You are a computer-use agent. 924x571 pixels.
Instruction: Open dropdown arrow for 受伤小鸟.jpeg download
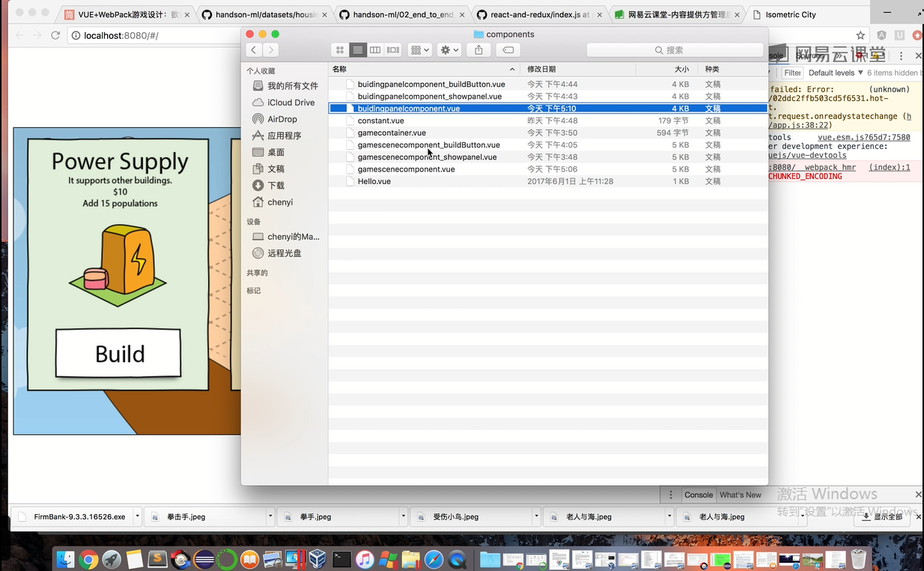(536, 516)
